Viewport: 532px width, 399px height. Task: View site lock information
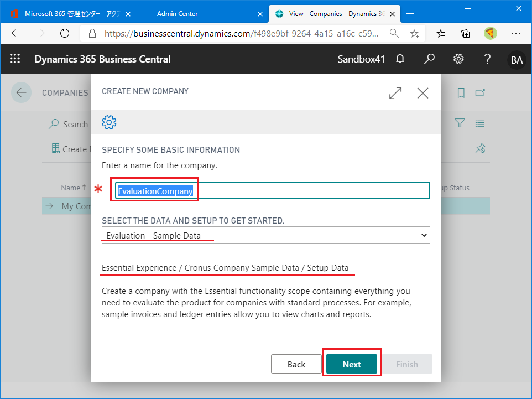(x=92, y=33)
